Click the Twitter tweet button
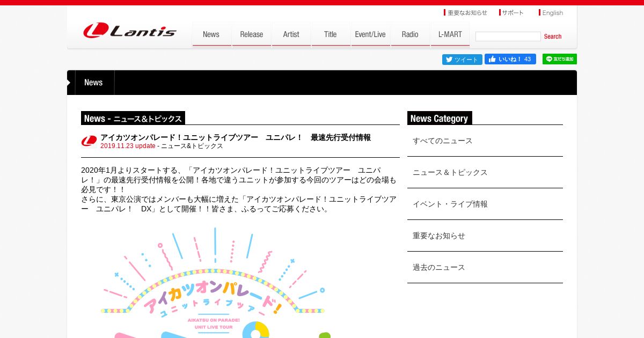This screenshot has height=338, width=644. (462, 60)
